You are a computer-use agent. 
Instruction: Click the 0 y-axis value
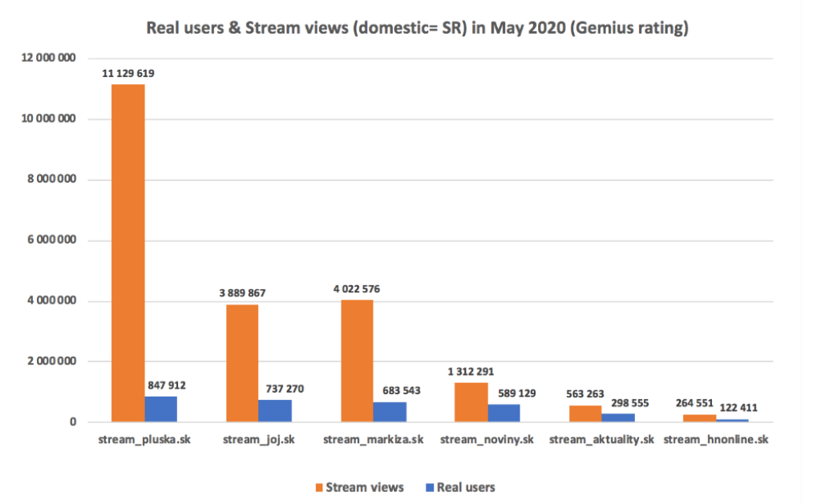tap(73, 422)
